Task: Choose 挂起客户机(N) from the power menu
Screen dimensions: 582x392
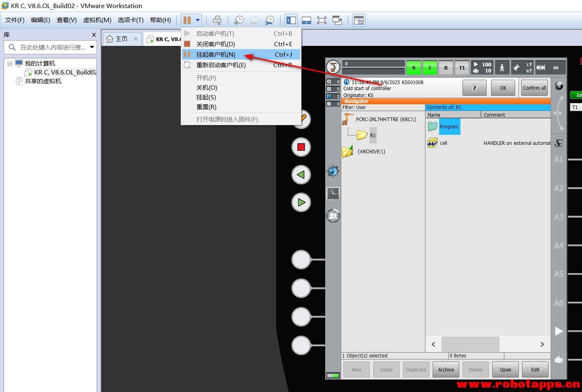Action: click(x=241, y=54)
